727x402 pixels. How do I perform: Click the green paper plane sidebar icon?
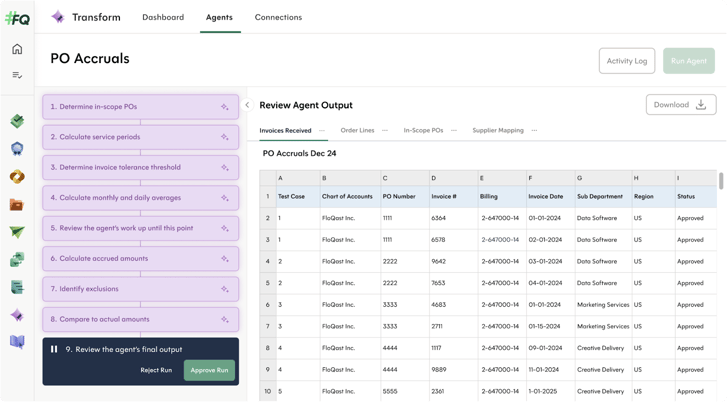pyautogui.click(x=17, y=232)
